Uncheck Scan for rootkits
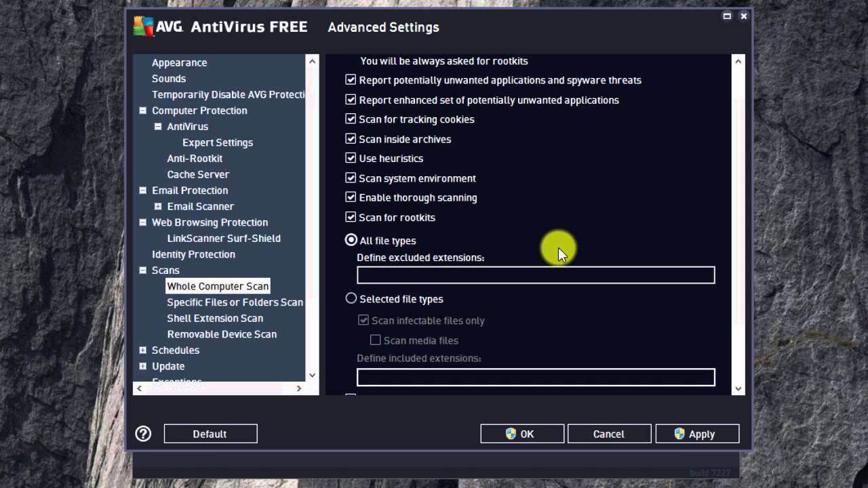Image resolution: width=868 pixels, height=488 pixels. pos(351,218)
